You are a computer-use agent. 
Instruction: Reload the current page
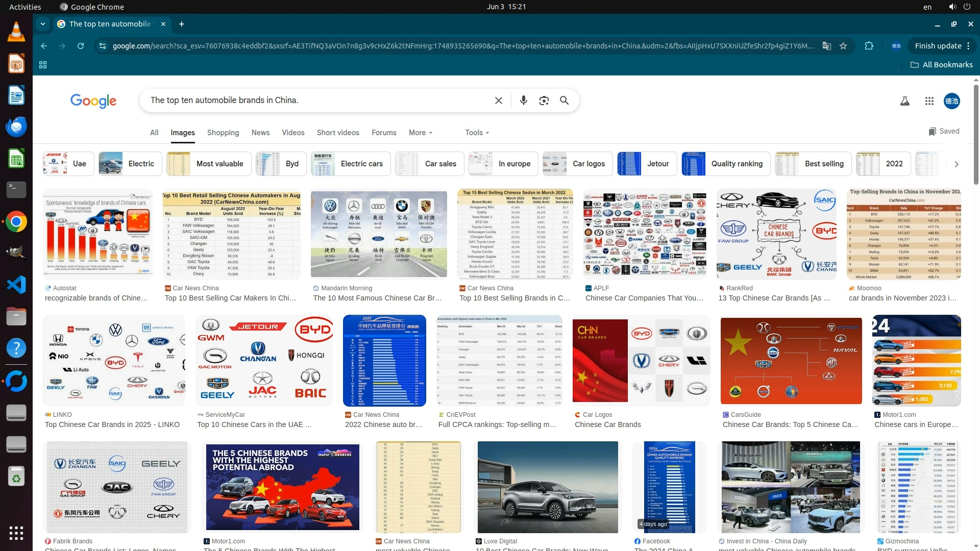pyautogui.click(x=81, y=46)
